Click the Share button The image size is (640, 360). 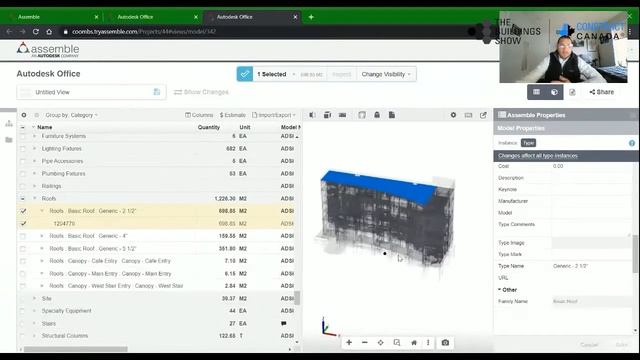602,92
